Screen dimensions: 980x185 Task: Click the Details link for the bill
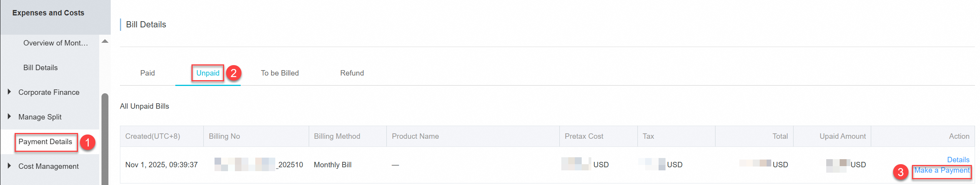[x=958, y=160]
